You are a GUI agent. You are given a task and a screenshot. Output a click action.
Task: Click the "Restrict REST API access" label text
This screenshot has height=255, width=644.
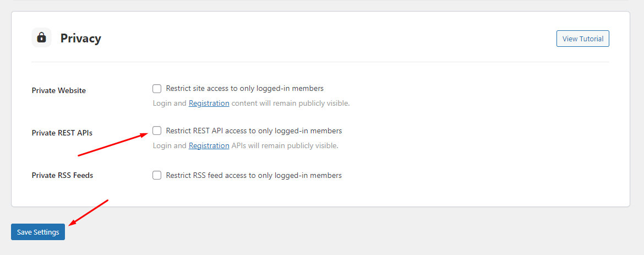254,131
